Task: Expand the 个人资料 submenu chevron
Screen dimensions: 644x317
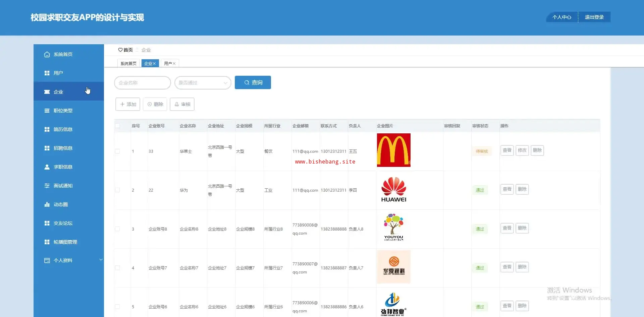Action: point(101,260)
